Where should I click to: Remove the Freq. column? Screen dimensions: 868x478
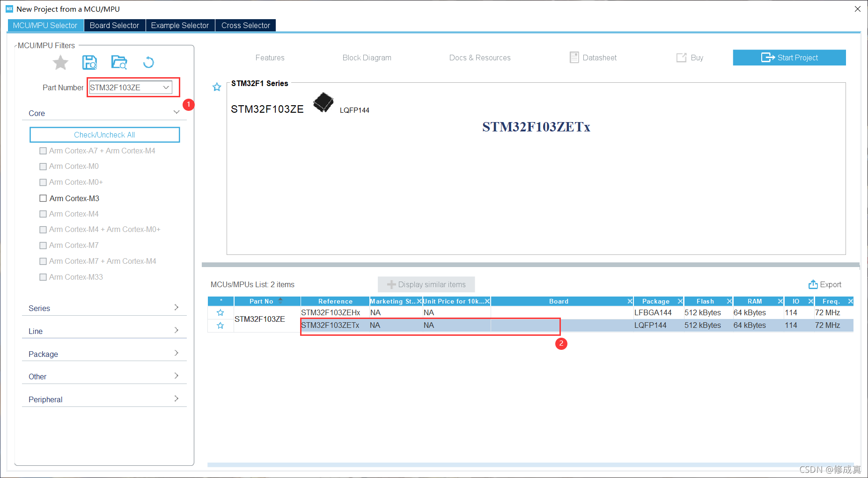pos(851,301)
